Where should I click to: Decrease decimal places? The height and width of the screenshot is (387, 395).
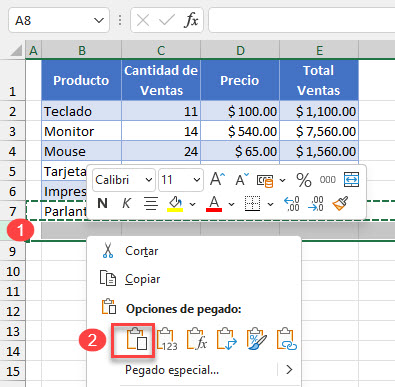[316, 203]
